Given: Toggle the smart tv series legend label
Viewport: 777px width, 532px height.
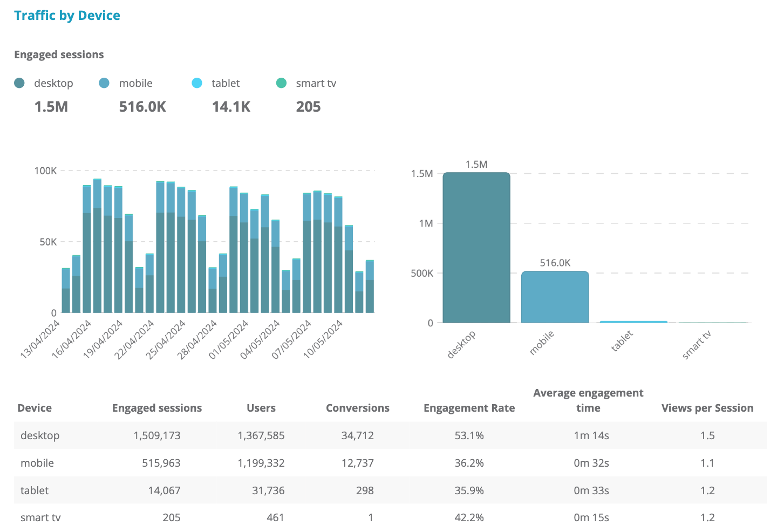Looking at the screenshot, I should (x=316, y=83).
